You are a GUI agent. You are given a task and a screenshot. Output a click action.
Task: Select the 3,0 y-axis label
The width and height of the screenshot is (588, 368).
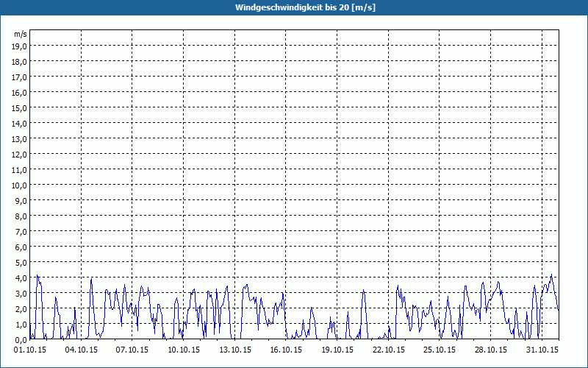(22, 294)
